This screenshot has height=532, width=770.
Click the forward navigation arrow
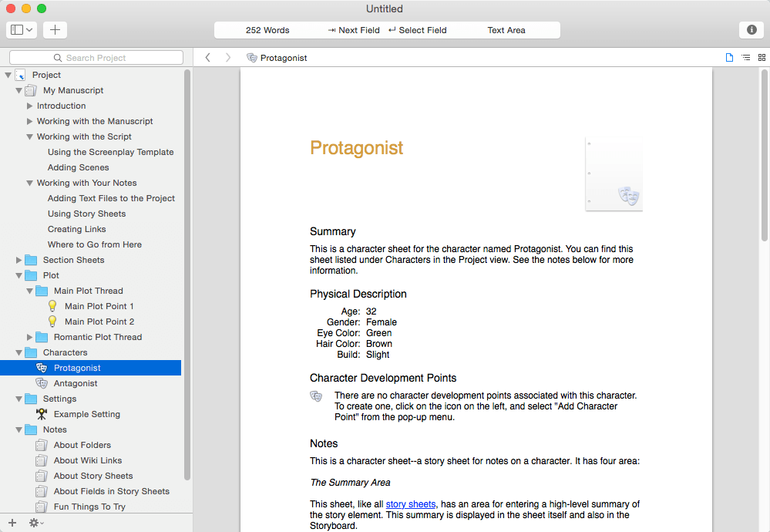coord(227,58)
